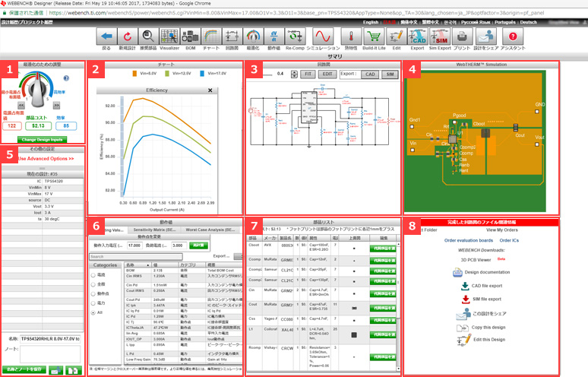Switch to Sensitivity Matrix tab
The height and width of the screenshot is (377, 588).
point(154,230)
